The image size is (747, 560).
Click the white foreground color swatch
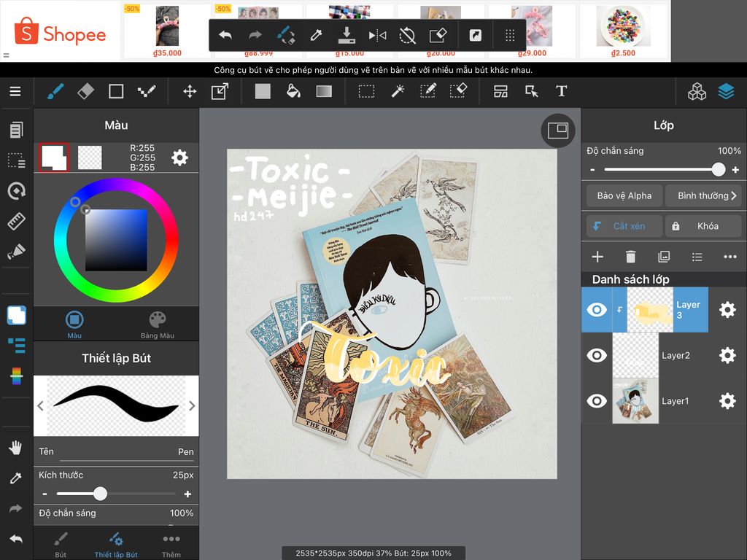[x=53, y=157]
